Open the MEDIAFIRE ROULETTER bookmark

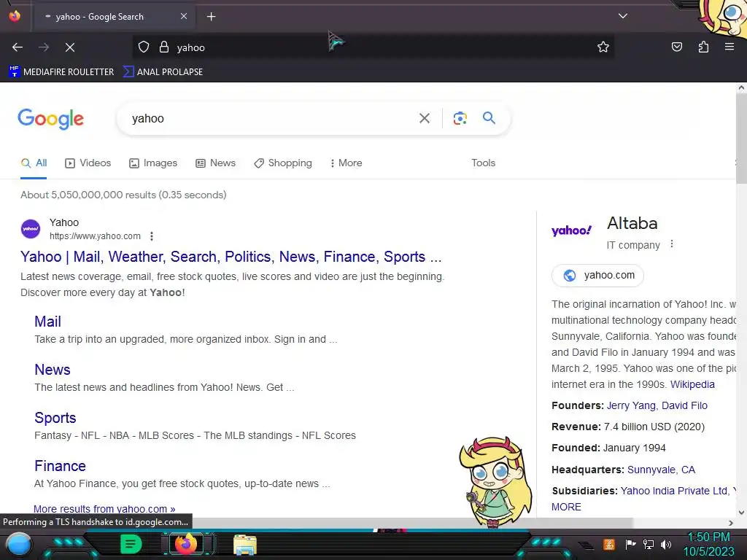coord(61,72)
